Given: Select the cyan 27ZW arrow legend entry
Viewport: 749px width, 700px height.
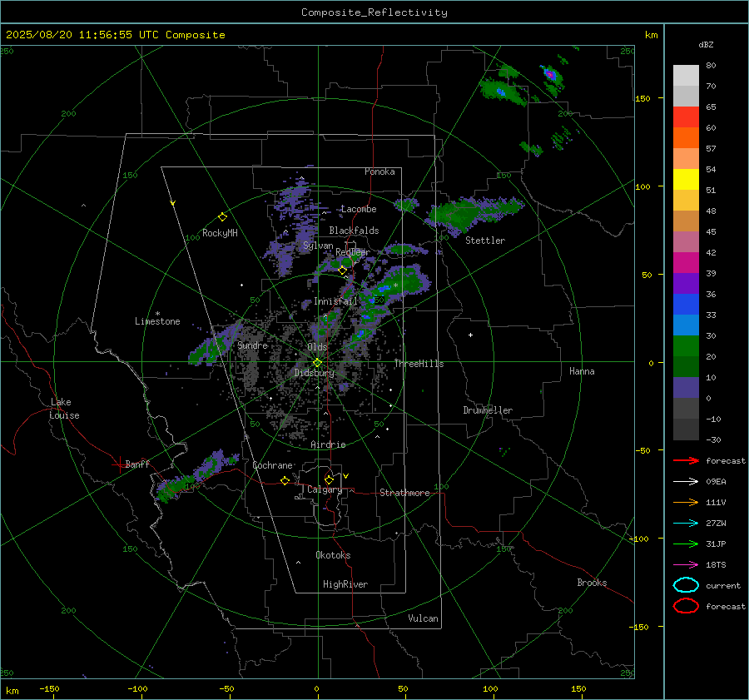Looking at the screenshot, I should point(686,524).
